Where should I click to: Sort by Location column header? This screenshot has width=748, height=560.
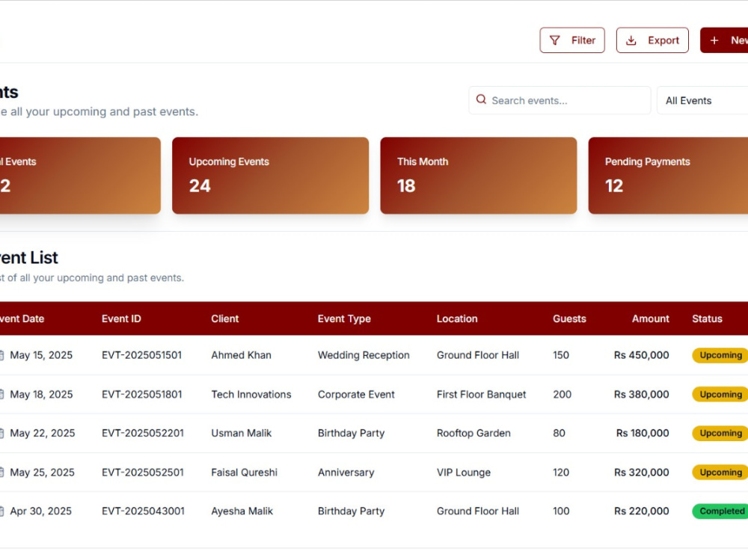[x=457, y=319]
